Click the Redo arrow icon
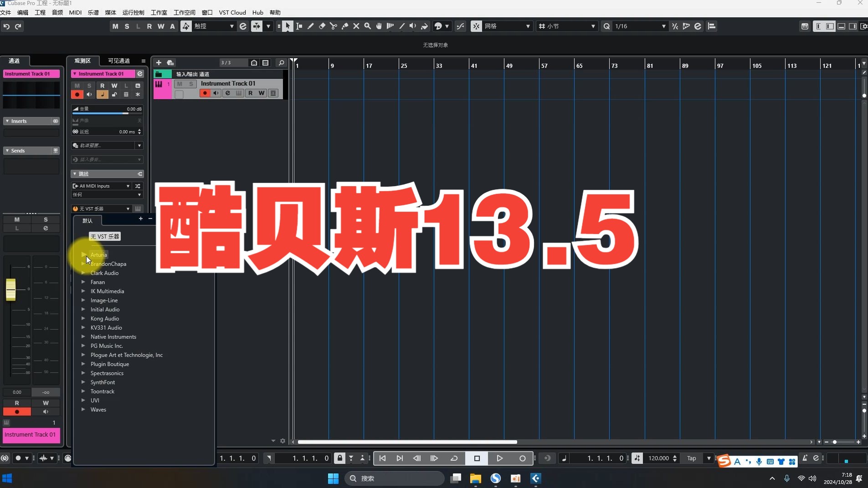Screen dimensions: 868x488 [x=18, y=26]
